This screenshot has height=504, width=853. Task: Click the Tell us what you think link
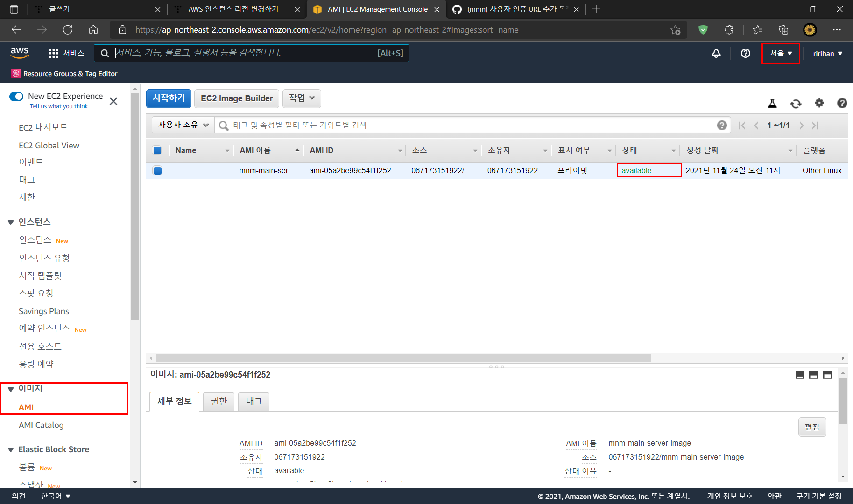pyautogui.click(x=59, y=106)
